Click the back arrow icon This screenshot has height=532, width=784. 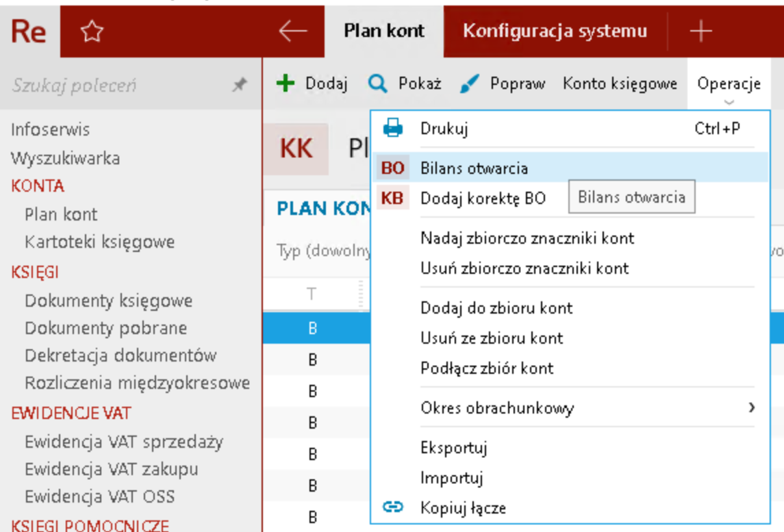click(x=293, y=31)
